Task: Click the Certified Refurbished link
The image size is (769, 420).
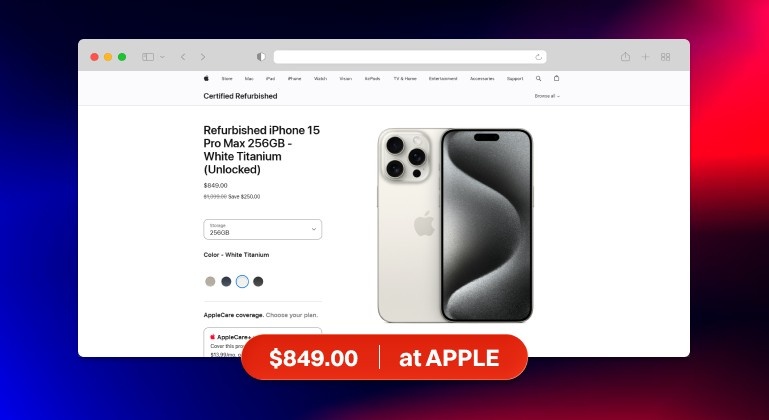Action: [x=240, y=96]
